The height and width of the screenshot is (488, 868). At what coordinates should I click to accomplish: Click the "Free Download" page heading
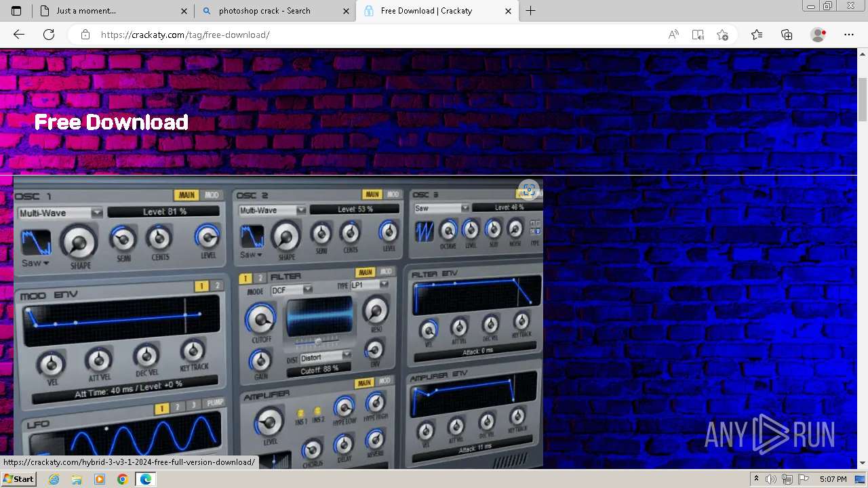click(111, 122)
